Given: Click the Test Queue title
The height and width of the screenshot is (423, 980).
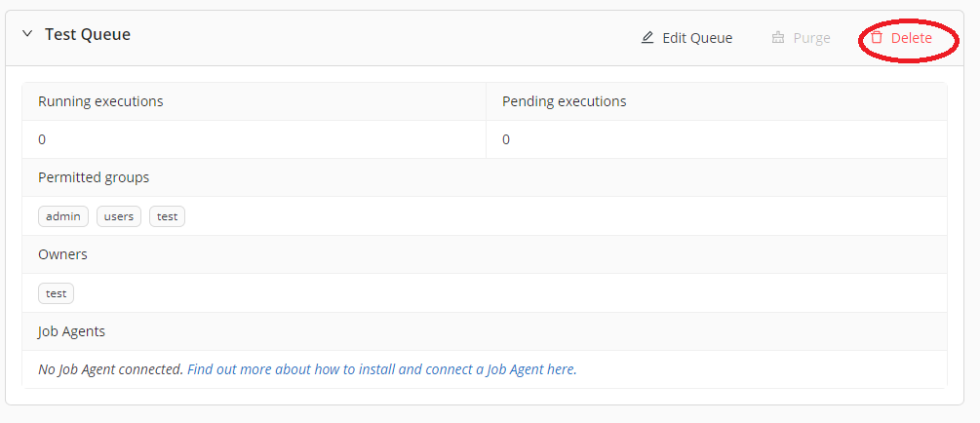Looking at the screenshot, I should (88, 34).
